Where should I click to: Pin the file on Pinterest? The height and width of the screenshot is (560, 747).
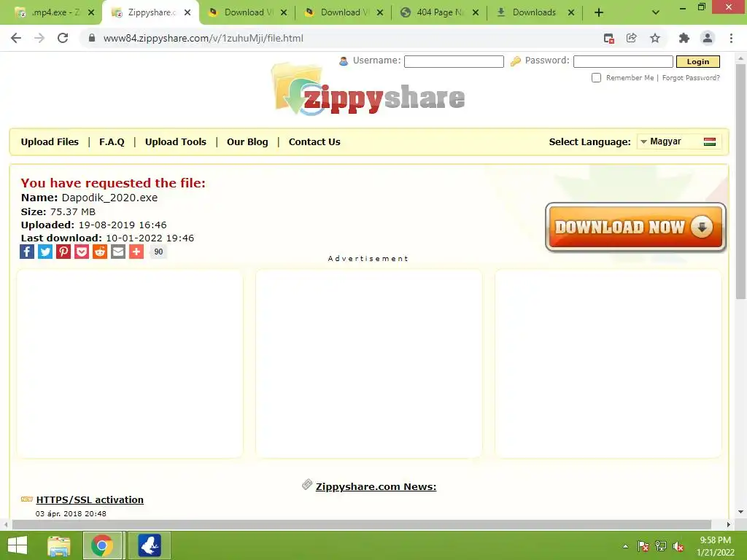(63, 252)
